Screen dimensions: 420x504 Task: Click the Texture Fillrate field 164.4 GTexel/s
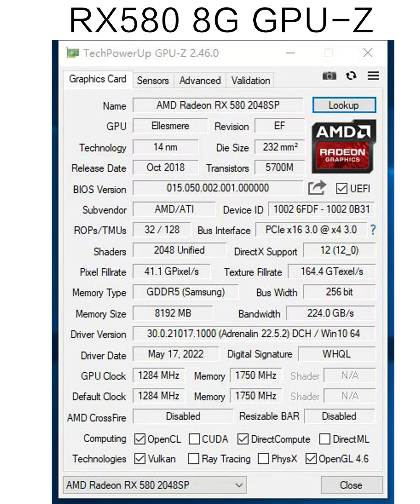click(332, 272)
